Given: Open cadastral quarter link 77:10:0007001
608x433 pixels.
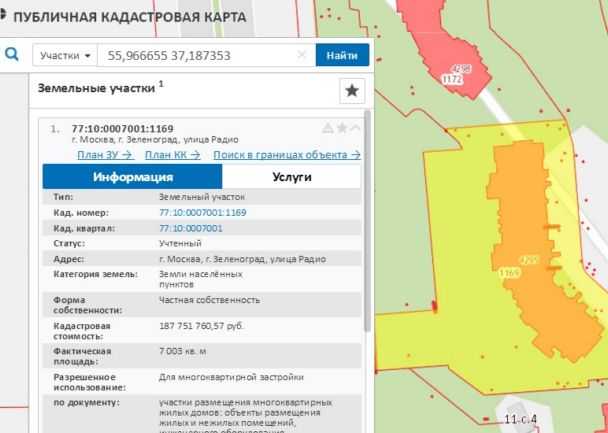Looking at the screenshot, I should point(191,228).
